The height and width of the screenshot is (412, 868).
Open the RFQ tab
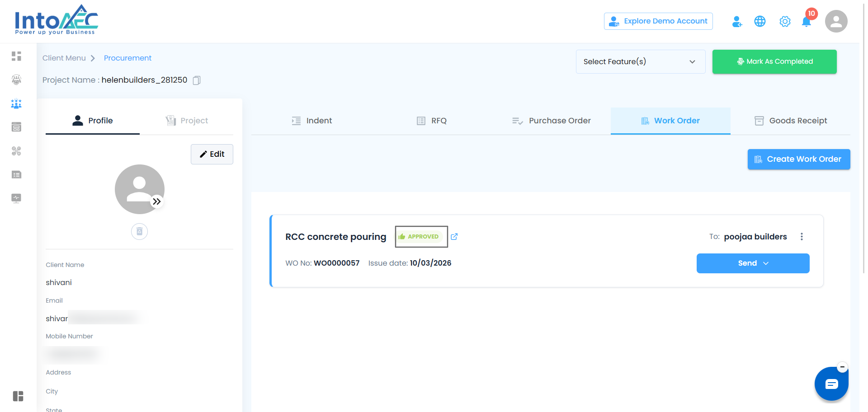[x=431, y=121]
